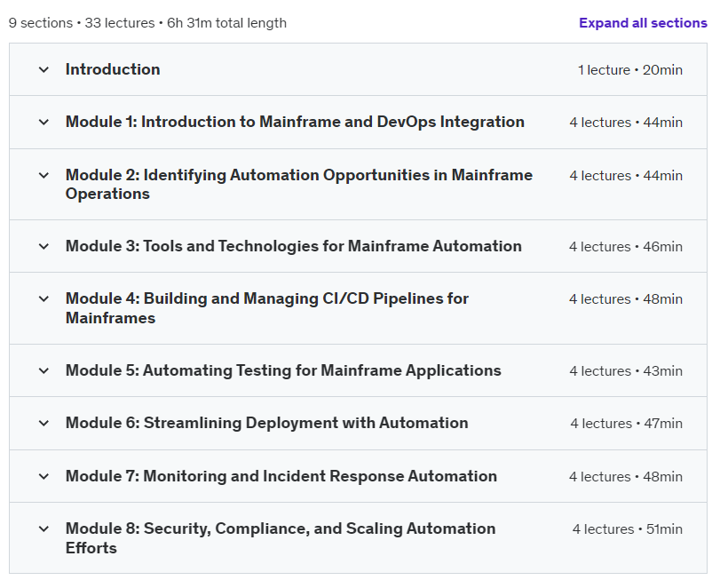This screenshot has height=588, width=712.
Task: Expand Module 1 chevron arrow
Action: pyautogui.click(x=44, y=122)
